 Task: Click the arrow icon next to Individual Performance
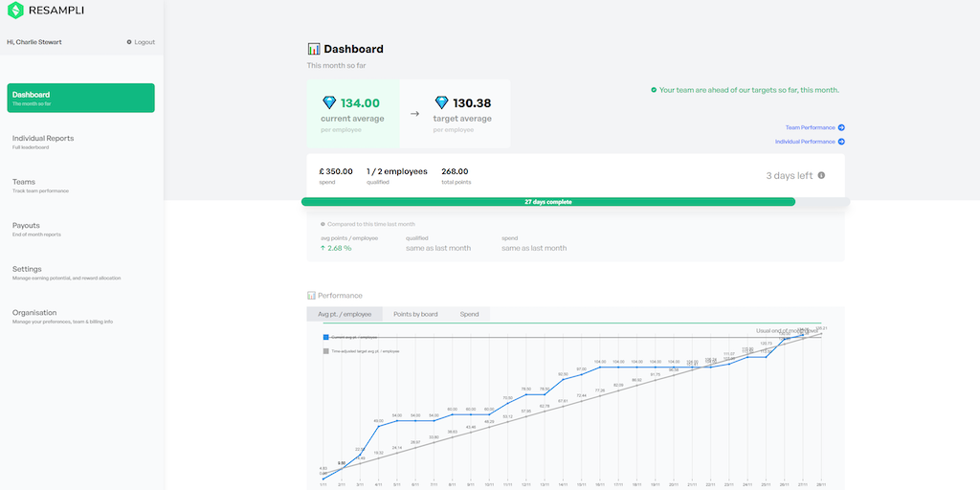point(841,142)
